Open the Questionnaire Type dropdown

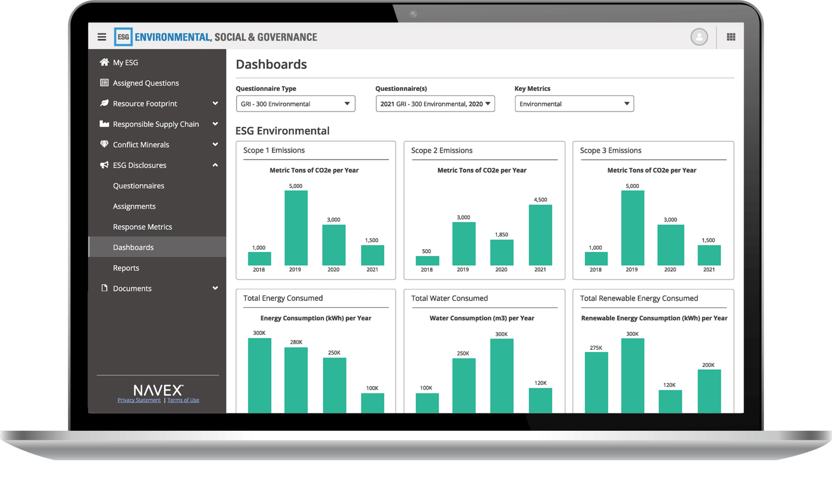point(295,103)
